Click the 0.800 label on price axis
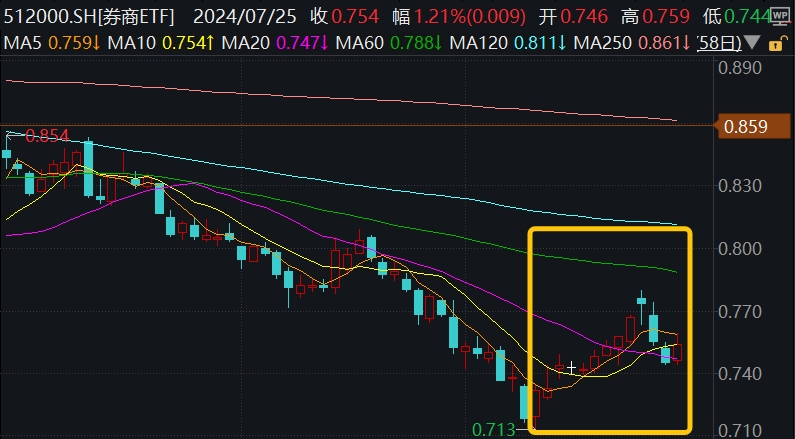 click(741, 249)
